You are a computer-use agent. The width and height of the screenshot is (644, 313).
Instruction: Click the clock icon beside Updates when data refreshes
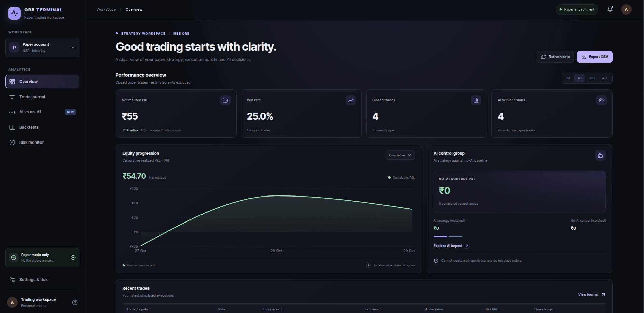tap(368, 265)
